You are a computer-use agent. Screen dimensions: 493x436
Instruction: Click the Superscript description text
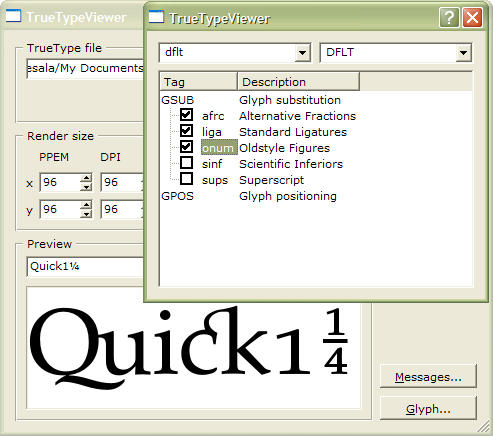(x=272, y=180)
